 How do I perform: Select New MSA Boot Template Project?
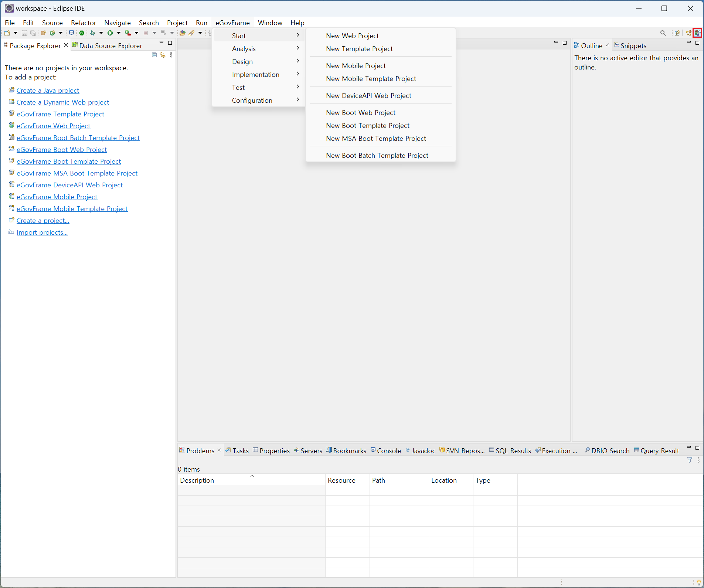coord(376,138)
